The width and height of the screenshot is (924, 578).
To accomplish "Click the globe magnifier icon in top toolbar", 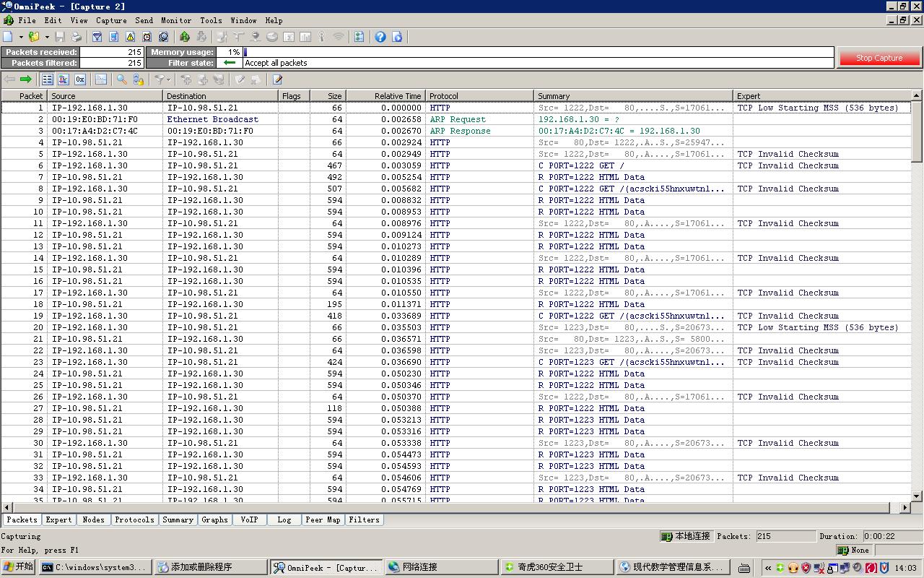I will coord(163,36).
